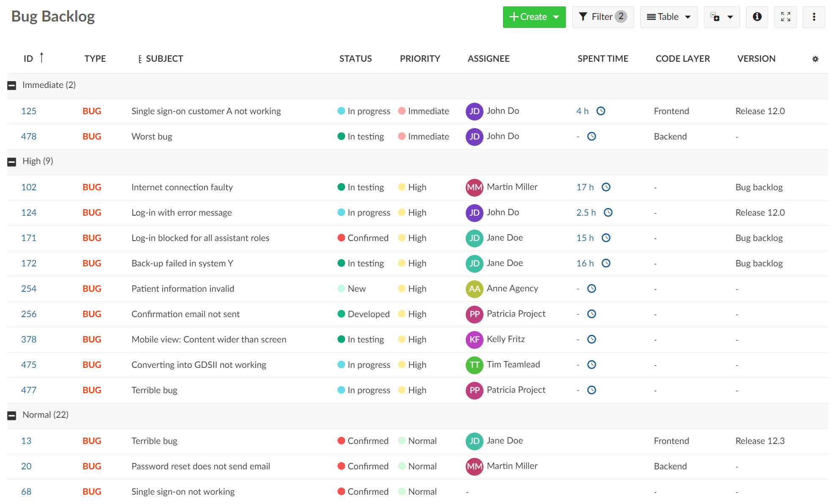832x504 pixels.
Task: Click the overflow menu three-dot icon
Action: pyautogui.click(x=814, y=16)
